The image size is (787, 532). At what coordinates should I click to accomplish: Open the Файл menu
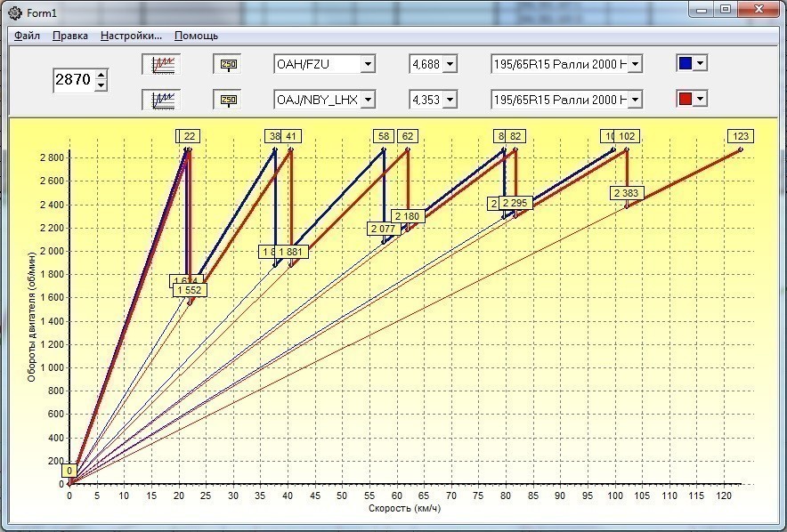coord(28,36)
